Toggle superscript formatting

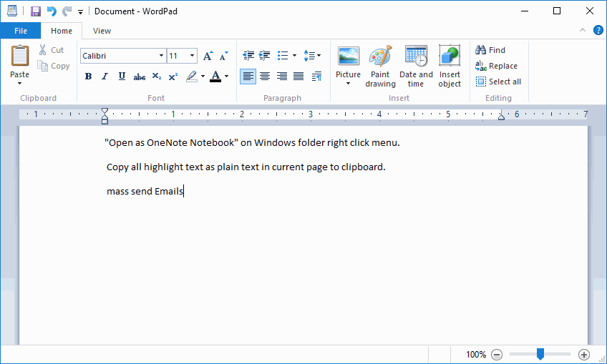173,77
